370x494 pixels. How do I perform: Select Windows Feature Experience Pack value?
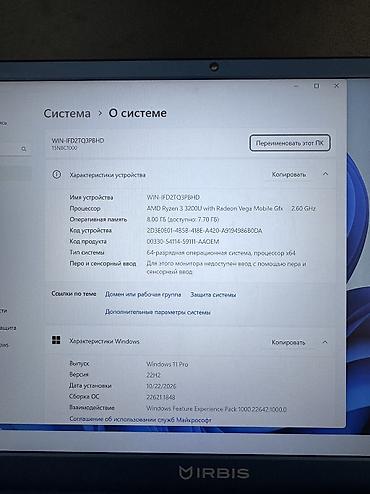click(216, 409)
